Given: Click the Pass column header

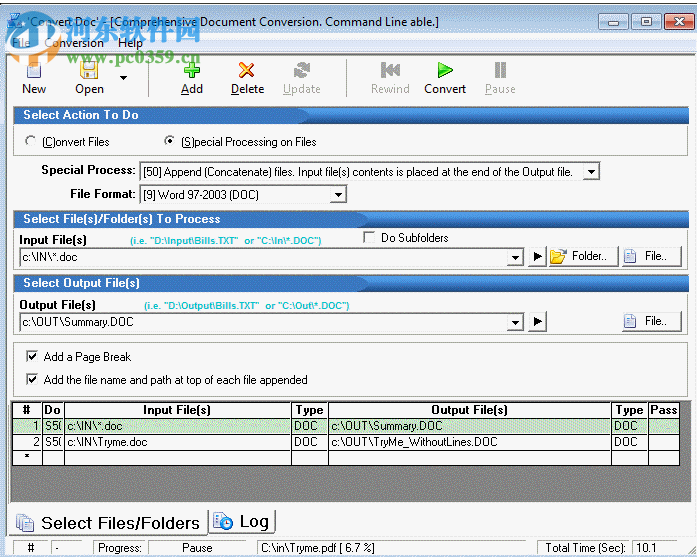Looking at the screenshot, I should (x=664, y=410).
